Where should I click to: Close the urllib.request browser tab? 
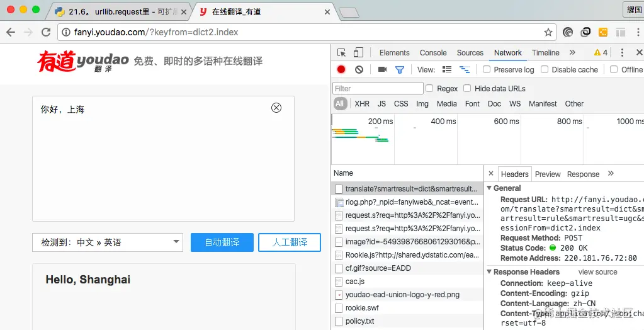184,12
